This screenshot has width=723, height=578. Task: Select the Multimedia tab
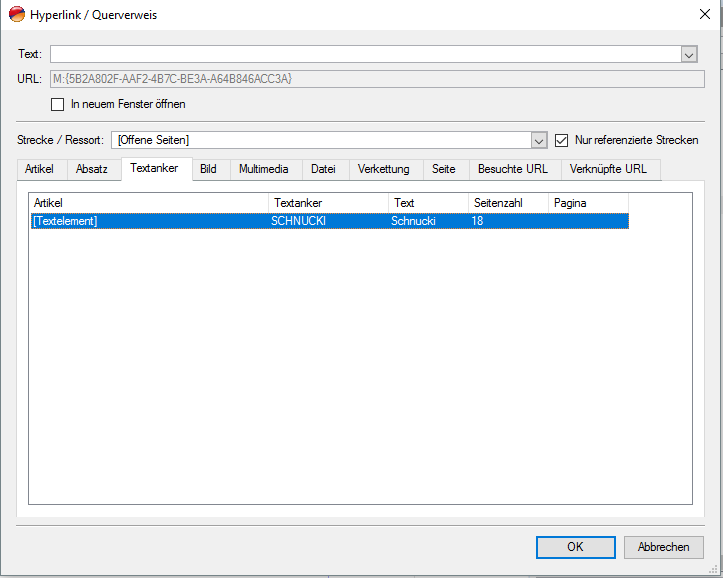(x=264, y=169)
